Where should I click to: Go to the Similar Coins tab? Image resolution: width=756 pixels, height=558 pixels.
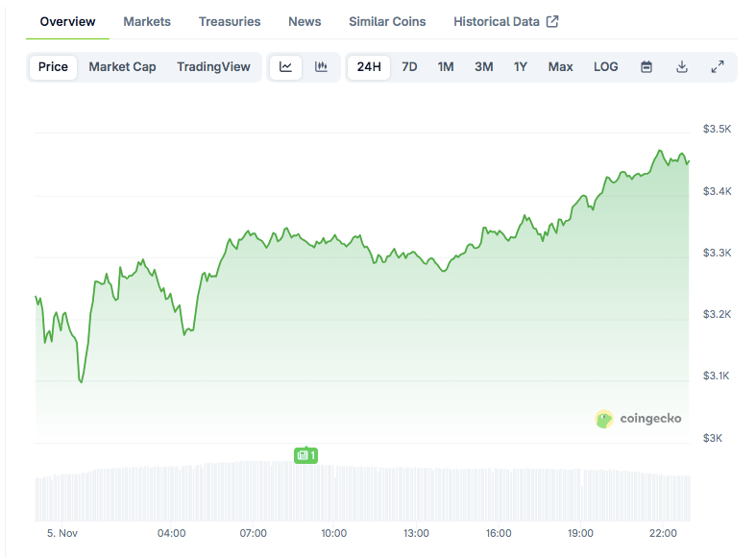tap(387, 21)
